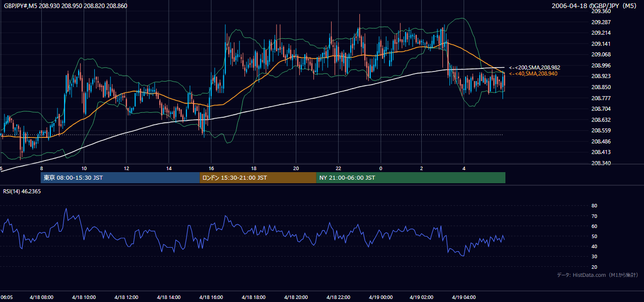Click price axis value 208.777
Viewport: 644px width, 302px height.
(x=600, y=98)
